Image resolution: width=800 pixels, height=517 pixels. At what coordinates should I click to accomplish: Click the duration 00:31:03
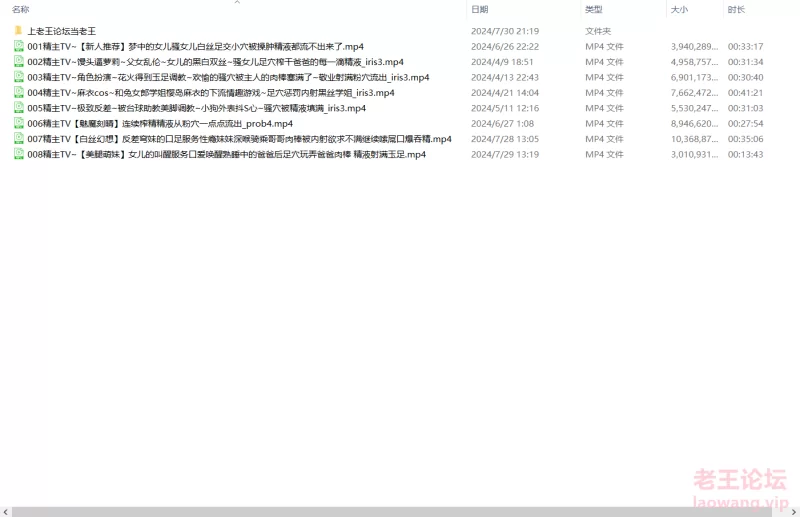[x=745, y=108]
